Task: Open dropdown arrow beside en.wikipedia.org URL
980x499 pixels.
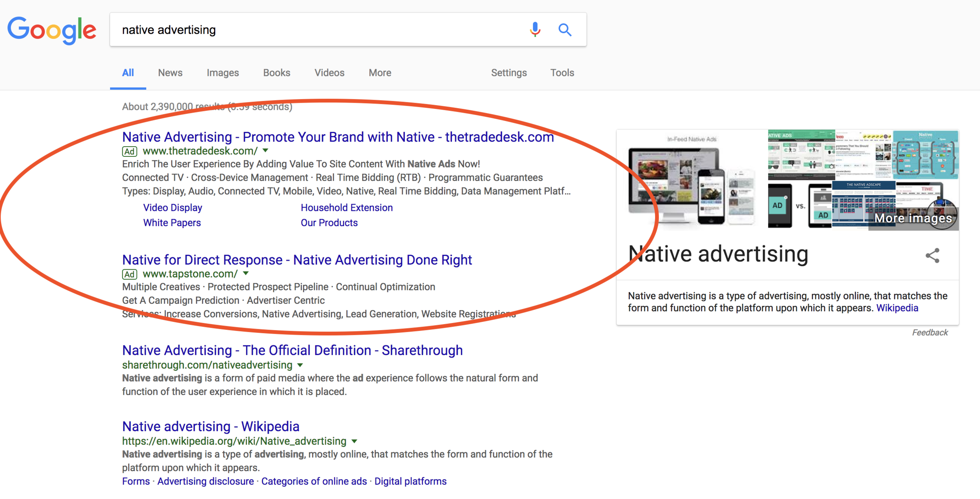Action: [x=354, y=441]
